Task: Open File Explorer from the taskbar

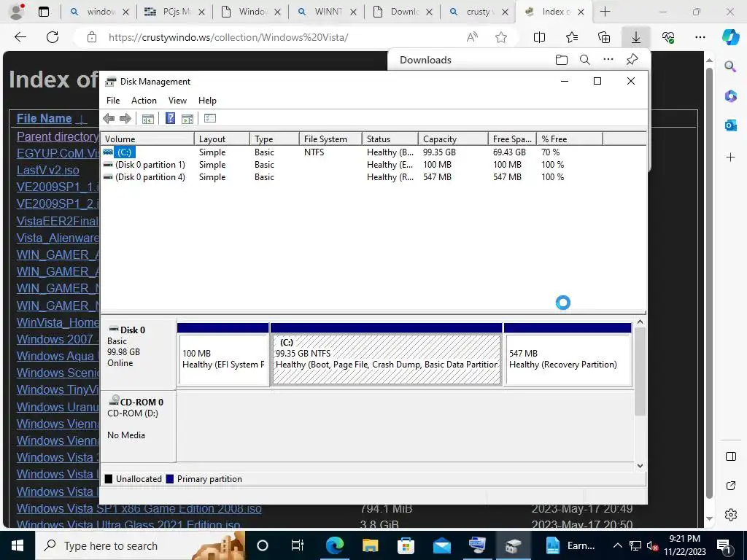Action: point(370,545)
